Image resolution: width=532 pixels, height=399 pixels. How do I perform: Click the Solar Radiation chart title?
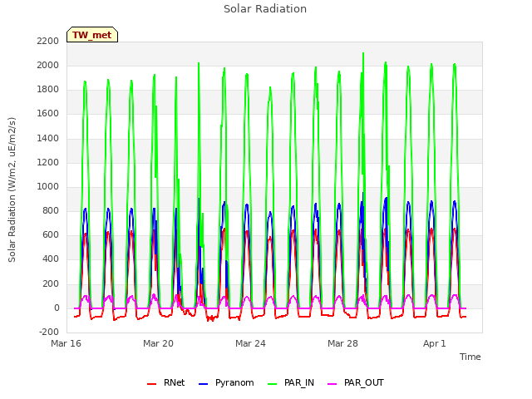point(265,9)
